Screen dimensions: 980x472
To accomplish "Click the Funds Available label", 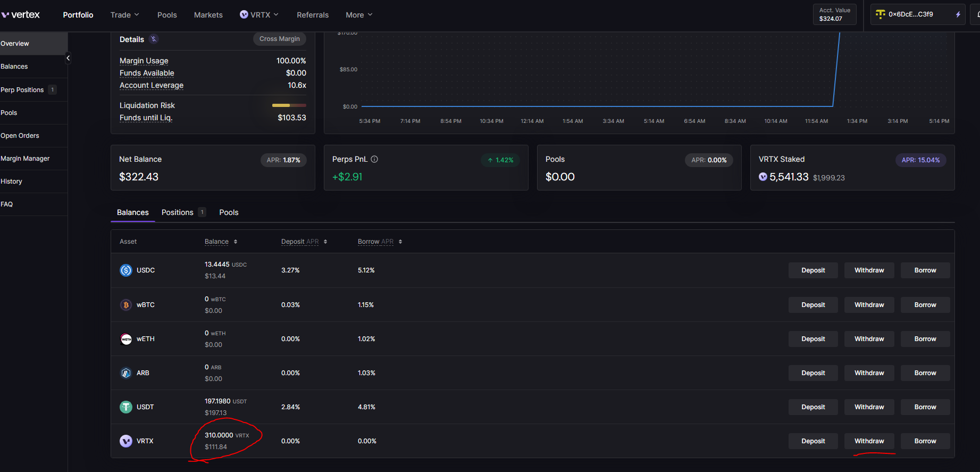I will [x=147, y=73].
